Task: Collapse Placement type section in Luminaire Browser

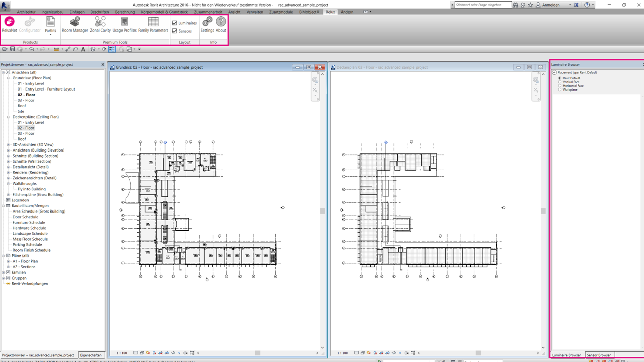Action: [x=554, y=72]
